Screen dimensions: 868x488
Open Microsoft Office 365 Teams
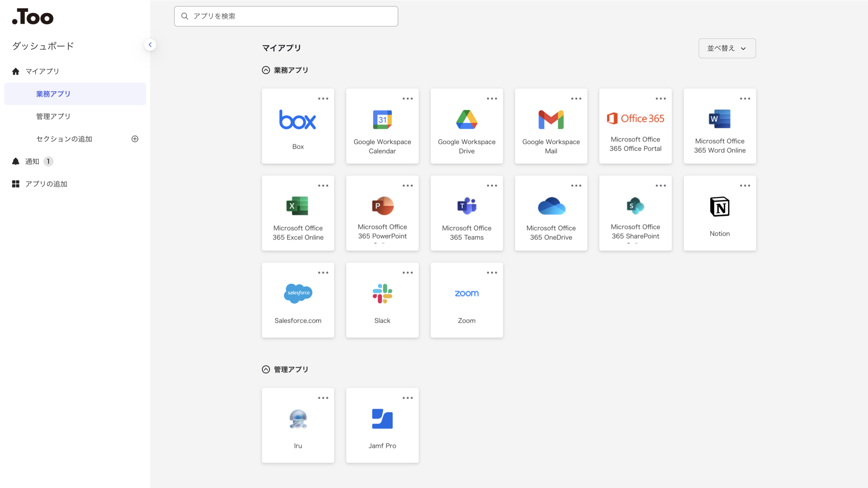click(x=467, y=213)
